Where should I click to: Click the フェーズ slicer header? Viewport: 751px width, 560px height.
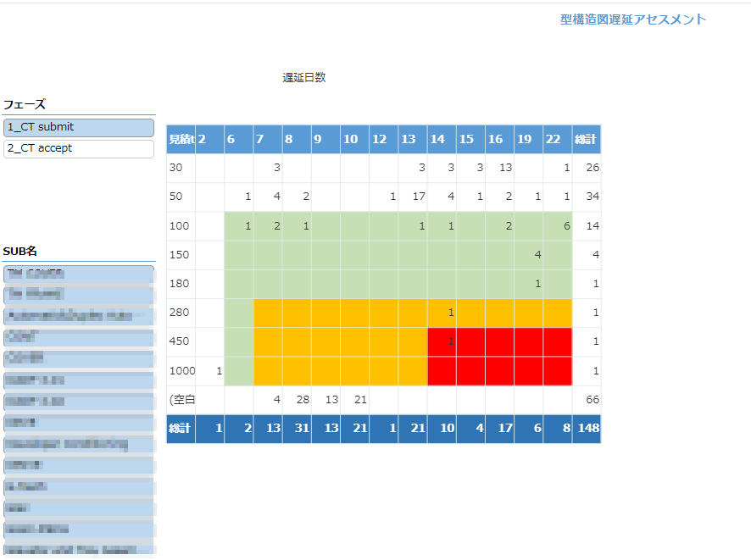click(x=25, y=105)
